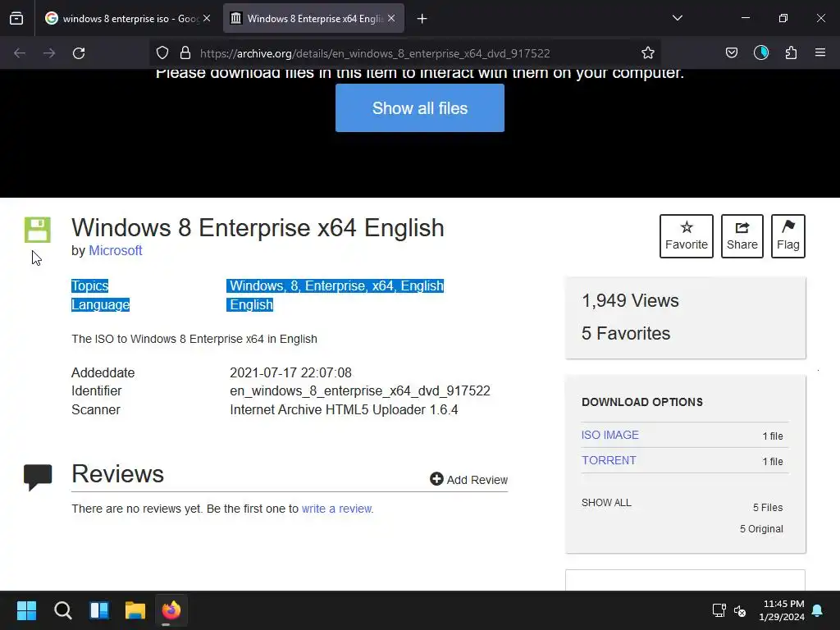840x630 pixels.
Task: Open Firefox application hamburger menu
Action: [x=820, y=53]
